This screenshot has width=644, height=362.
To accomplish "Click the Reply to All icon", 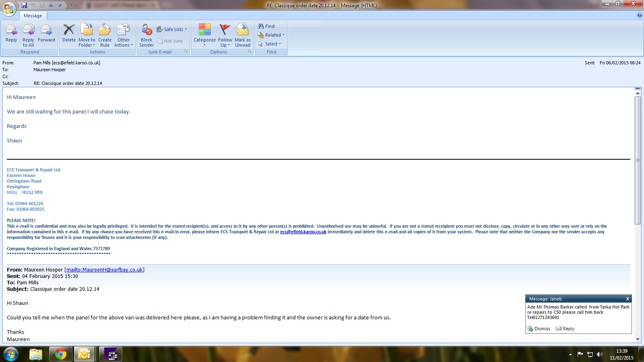I will coord(28,30).
